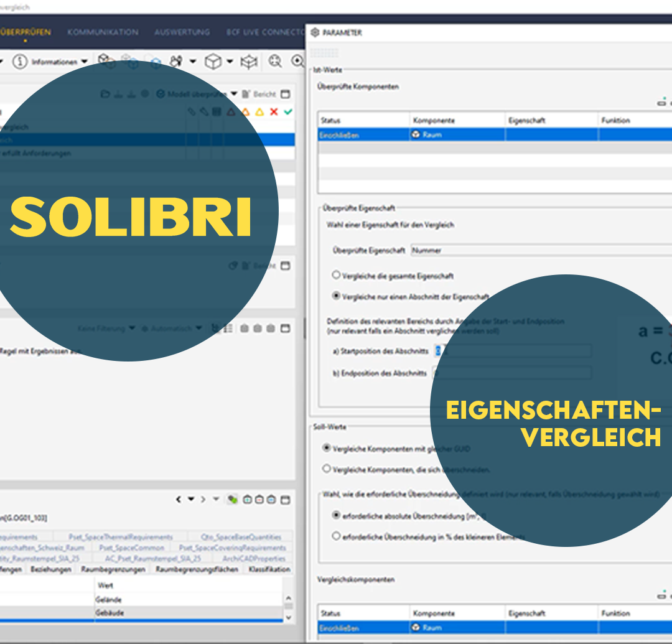Viewport: 672px width, 644px height.
Task: Open the Pset_SpaceCommon tab
Action: point(131,548)
